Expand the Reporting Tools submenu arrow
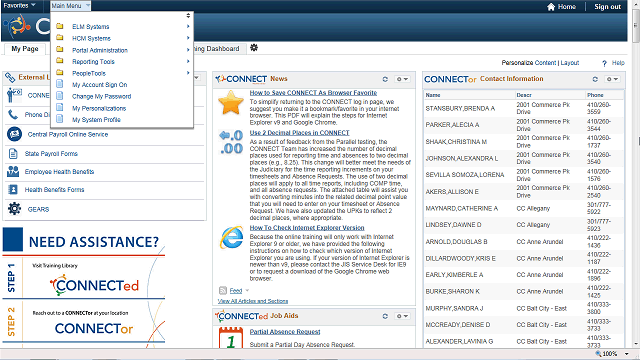The width and height of the screenshot is (640, 360). (x=188, y=61)
